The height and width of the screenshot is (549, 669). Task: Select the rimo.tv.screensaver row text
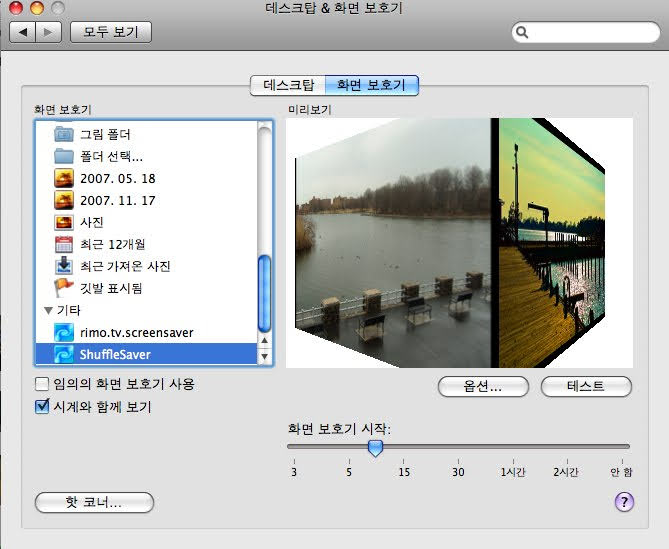[137, 332]
